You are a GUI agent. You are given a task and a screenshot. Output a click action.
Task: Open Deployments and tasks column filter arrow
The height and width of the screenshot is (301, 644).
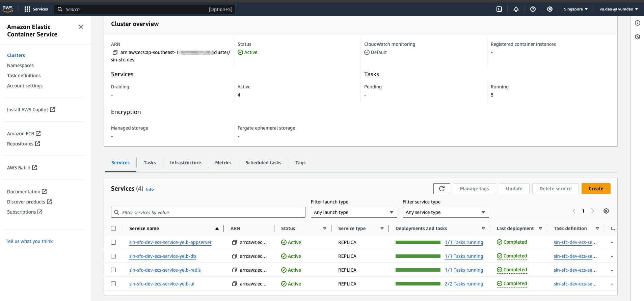coord(483,228)
